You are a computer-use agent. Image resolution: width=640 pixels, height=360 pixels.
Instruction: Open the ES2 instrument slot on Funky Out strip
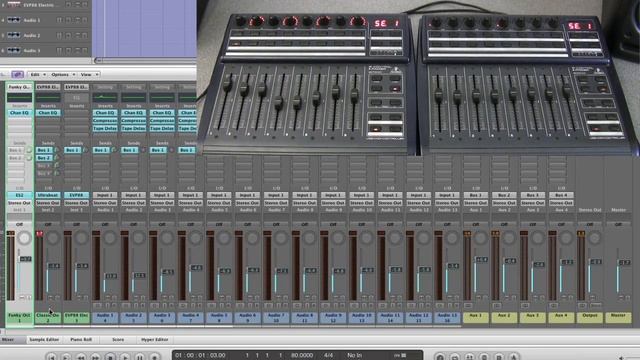click(x=19, y=195)
